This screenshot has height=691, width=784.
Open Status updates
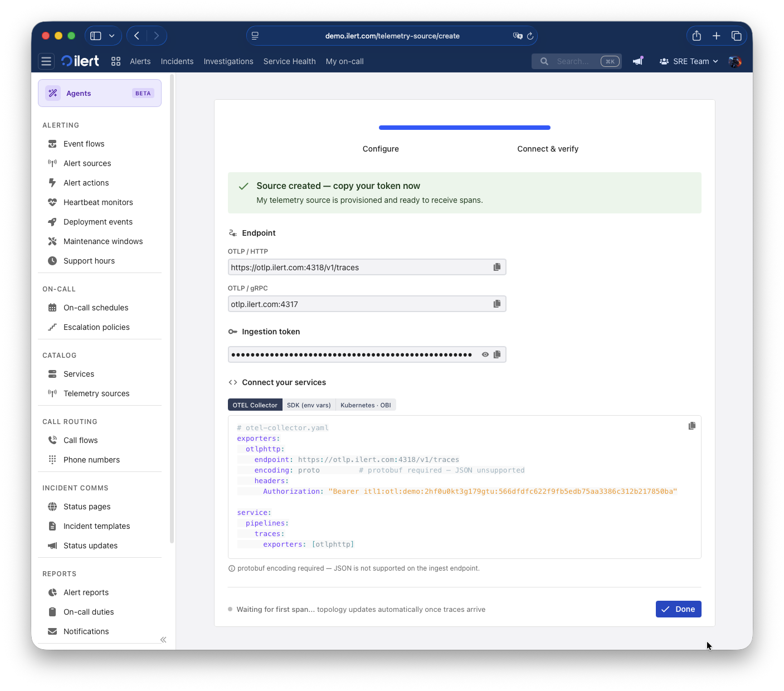pyautogui.click(x=100, y=546)
